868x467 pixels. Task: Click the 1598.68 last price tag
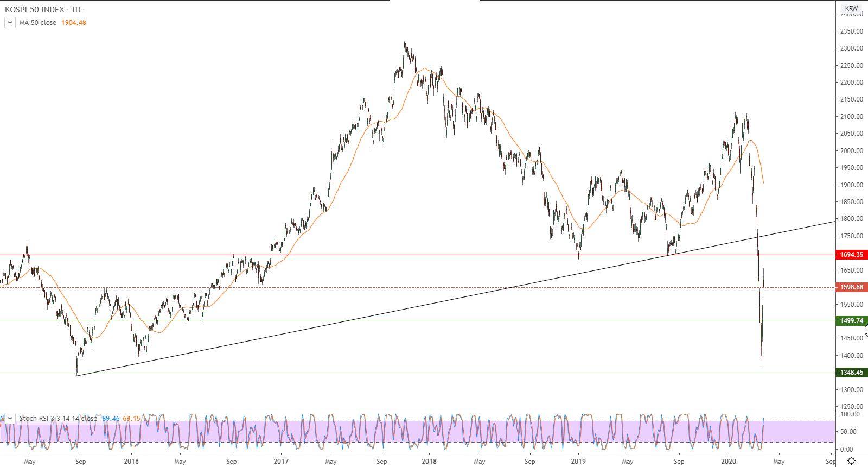pos(852,287)
